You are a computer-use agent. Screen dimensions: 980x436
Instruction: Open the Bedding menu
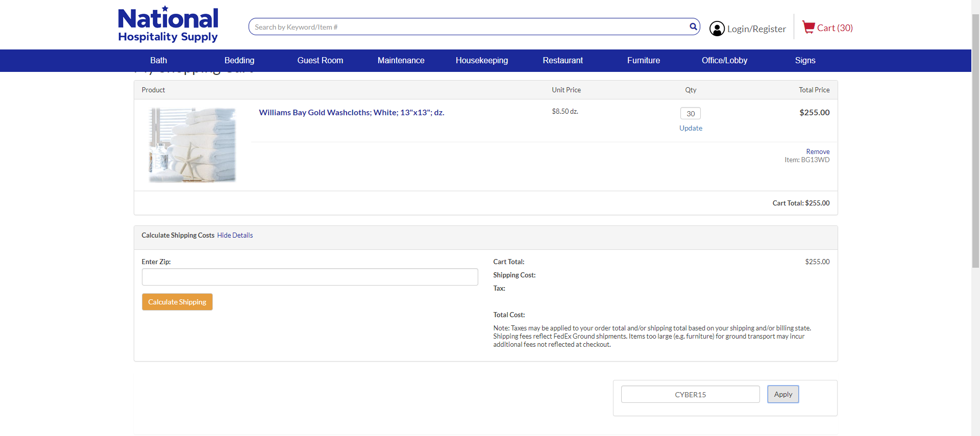(x=239, y=60)
